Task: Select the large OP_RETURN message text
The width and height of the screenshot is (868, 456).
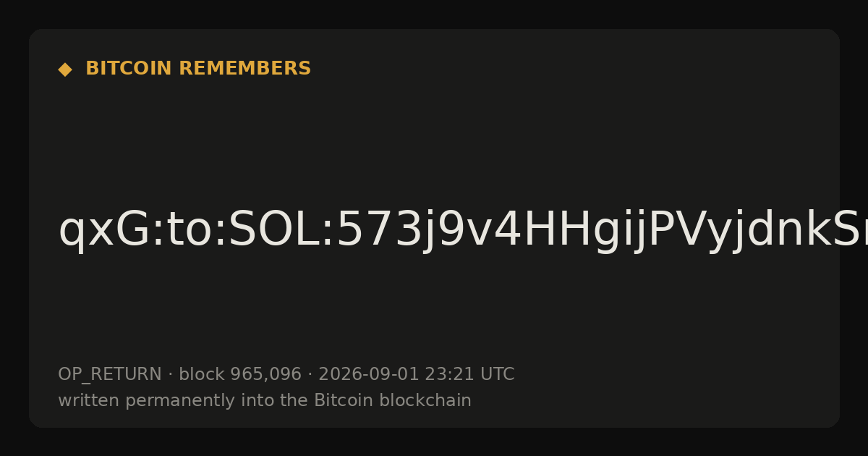Action: (x=463, y=232)
